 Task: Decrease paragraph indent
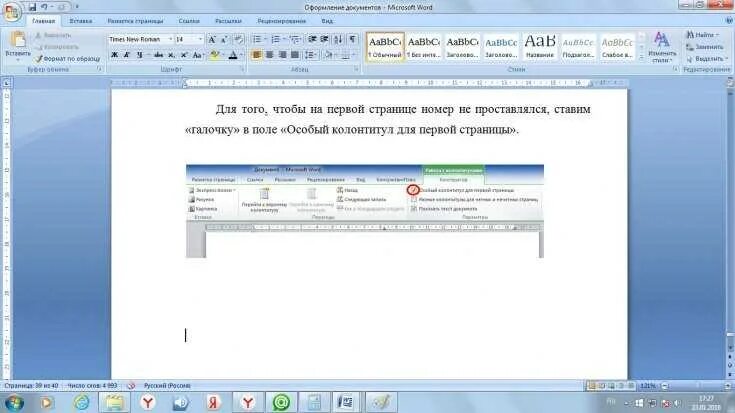pyautogui.click(x=312, y=39)
